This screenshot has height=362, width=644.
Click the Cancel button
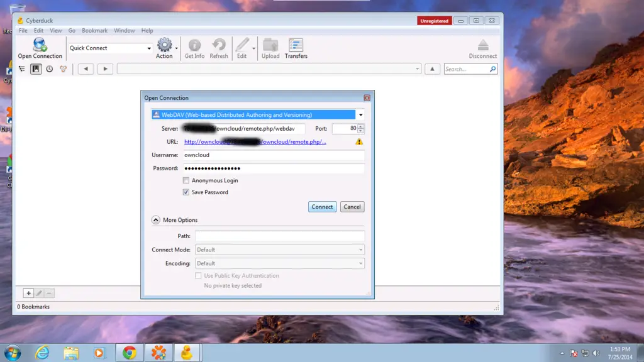tap(352, 207)
